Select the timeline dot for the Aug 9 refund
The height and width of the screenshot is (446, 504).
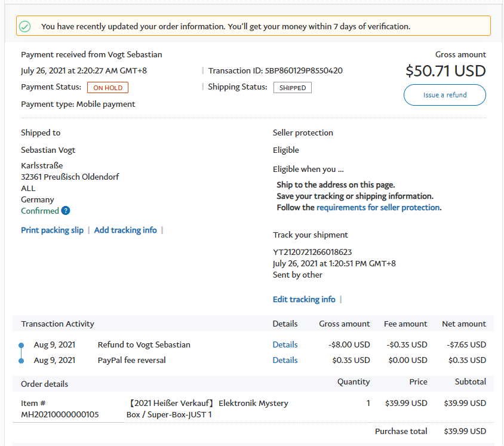pos(21,345)
